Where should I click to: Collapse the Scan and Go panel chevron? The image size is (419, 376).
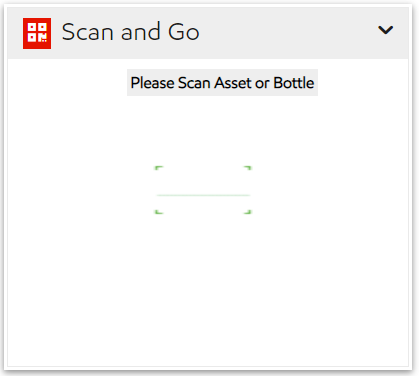pos(386,30)
